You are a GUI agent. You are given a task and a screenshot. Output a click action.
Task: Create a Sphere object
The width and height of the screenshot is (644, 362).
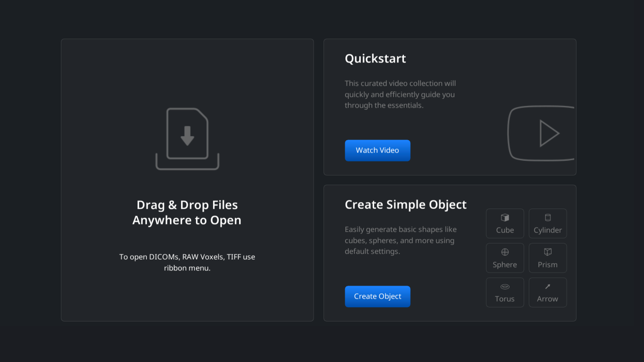[505, 258]
